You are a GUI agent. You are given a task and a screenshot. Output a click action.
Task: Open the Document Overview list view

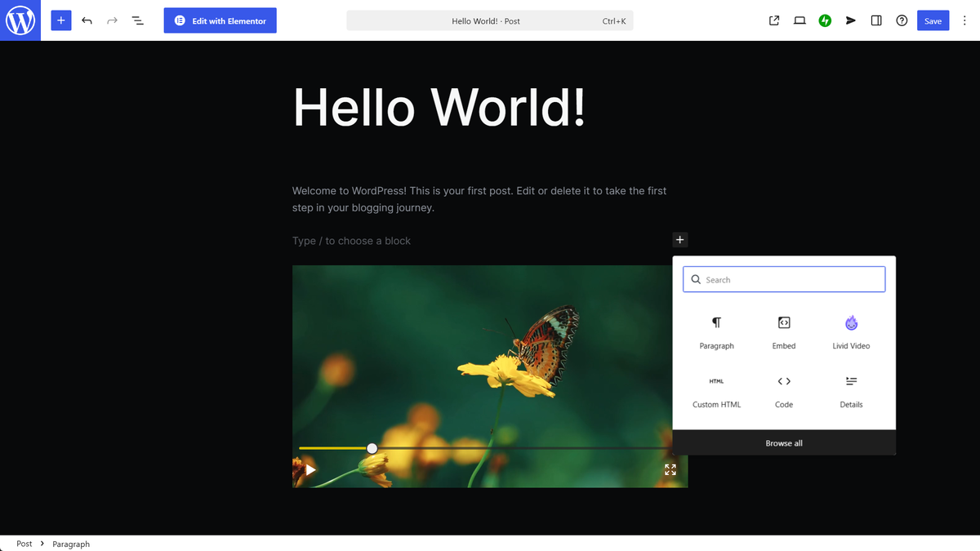click(x=137, y=20)
